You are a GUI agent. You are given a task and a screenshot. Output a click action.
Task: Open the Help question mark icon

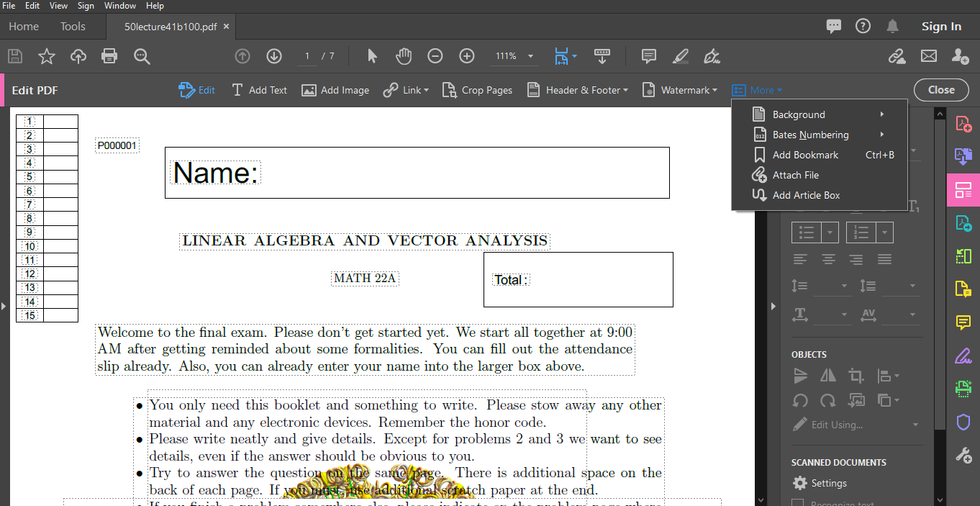(863, 26)
